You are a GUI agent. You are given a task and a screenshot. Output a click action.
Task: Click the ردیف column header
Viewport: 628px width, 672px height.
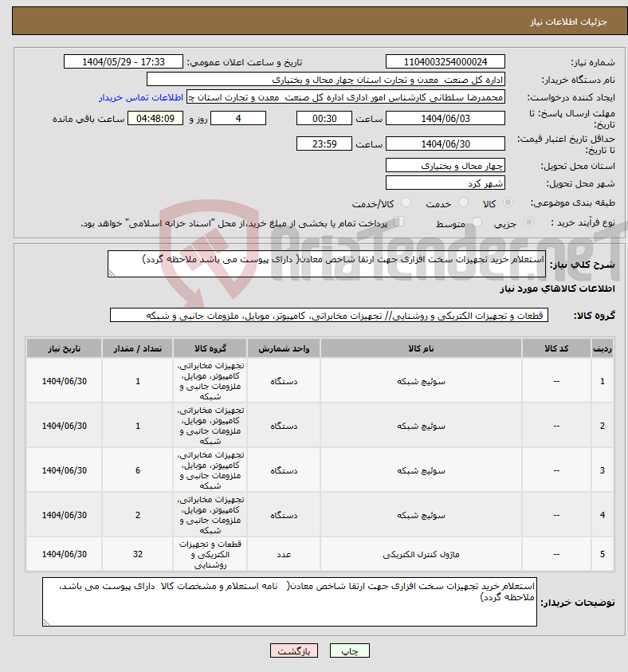point(602,348)
